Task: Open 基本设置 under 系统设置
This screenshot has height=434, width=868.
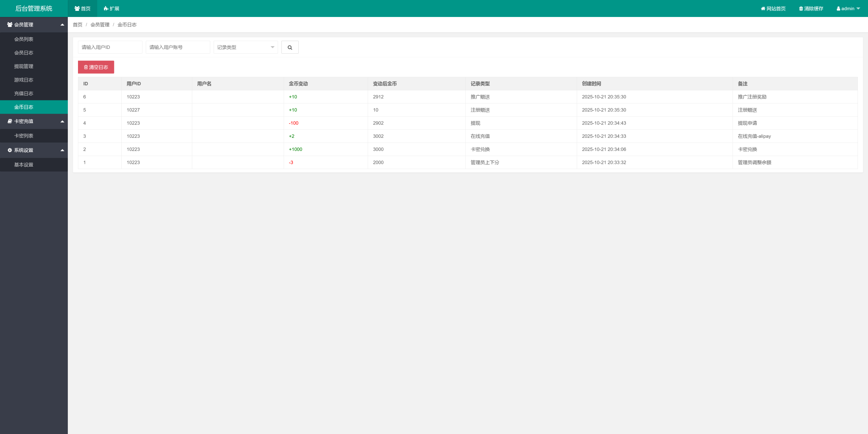Action: click(x=24, y=165)
